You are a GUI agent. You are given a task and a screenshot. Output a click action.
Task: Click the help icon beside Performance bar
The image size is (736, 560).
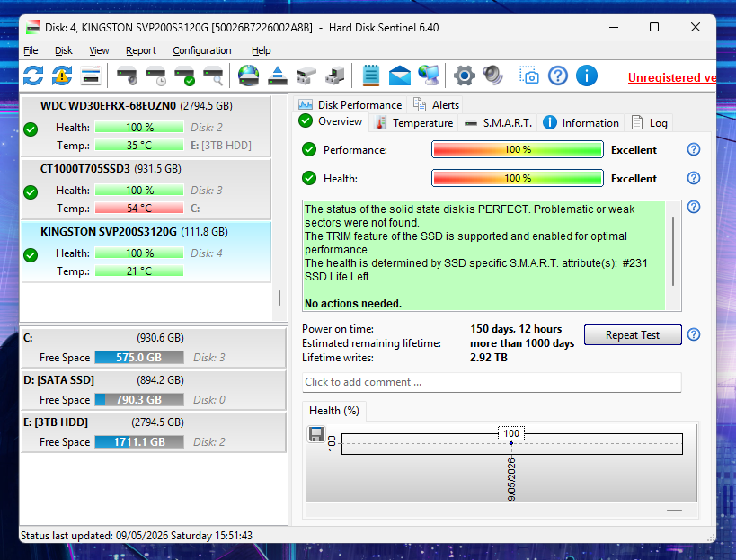coord(694,149)
